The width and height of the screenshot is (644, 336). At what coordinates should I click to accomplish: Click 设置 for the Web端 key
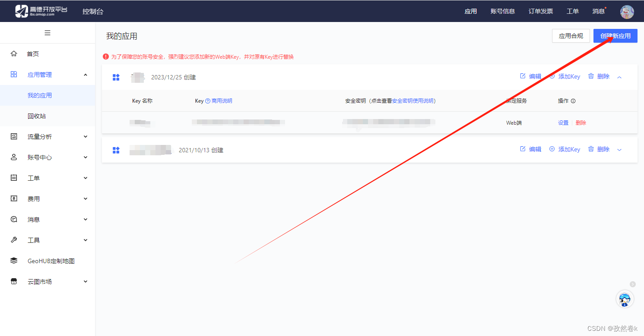(x=563, y=123)
